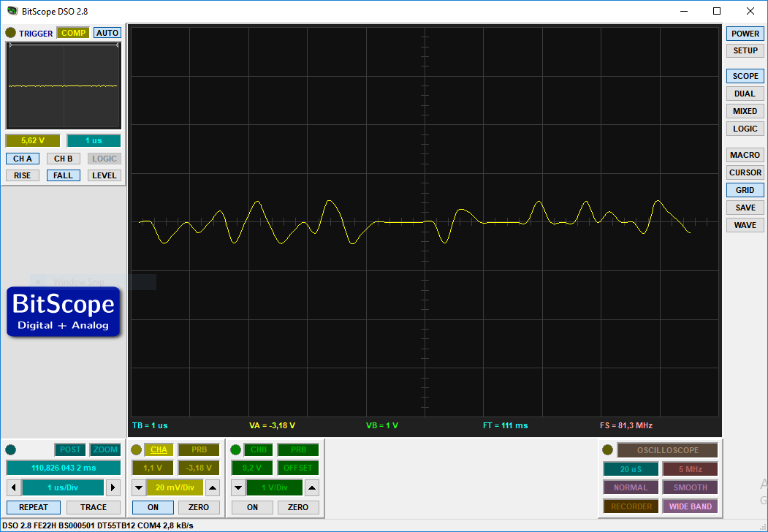Switch to LOGIC mode
This screenshot has height=532, width=768.
(x=745, y=129)
